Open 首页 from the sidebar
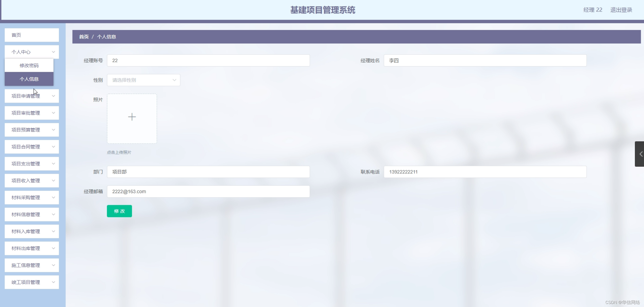The width and height of the screenshot is (644, 307). pos(31,35)
